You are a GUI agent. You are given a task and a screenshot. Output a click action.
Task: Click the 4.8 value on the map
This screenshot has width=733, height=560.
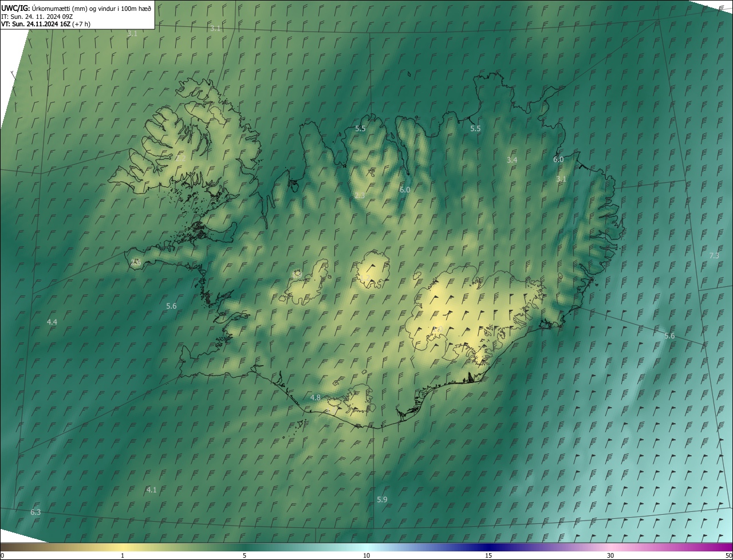[316, 397]
